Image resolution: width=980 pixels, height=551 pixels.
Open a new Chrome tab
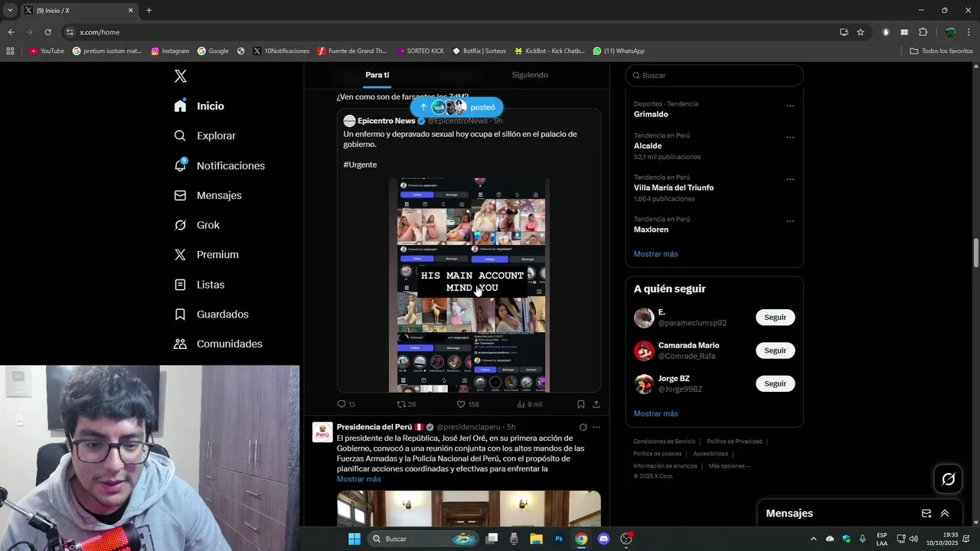149,10
